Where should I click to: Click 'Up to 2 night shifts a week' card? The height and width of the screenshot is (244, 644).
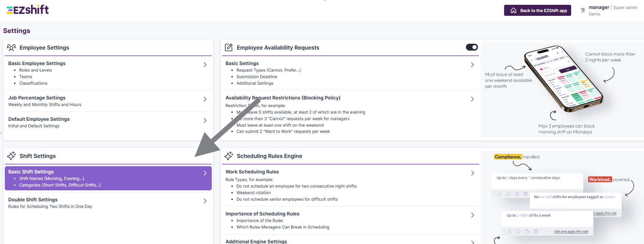547,223
